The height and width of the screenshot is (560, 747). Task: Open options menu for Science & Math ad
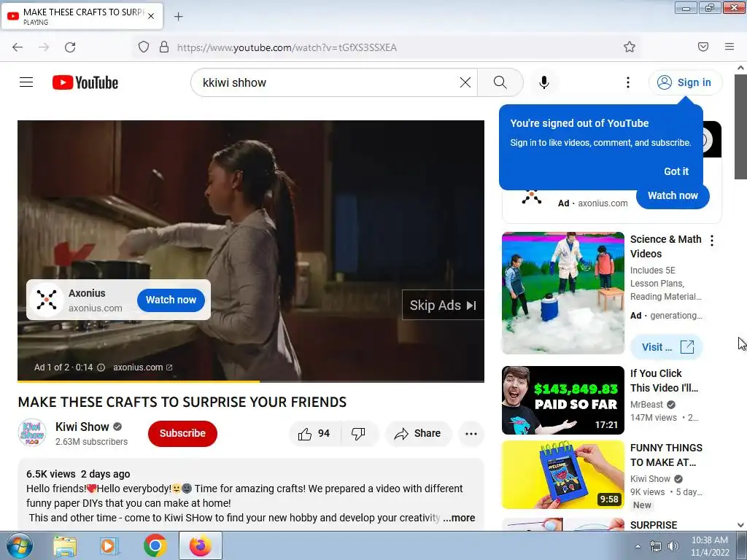pos(712,241)
